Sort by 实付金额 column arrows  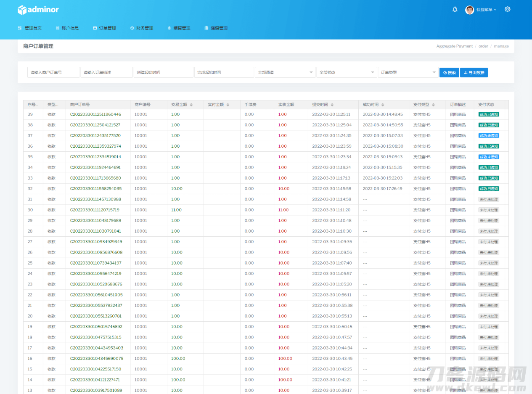coord(228,105)
